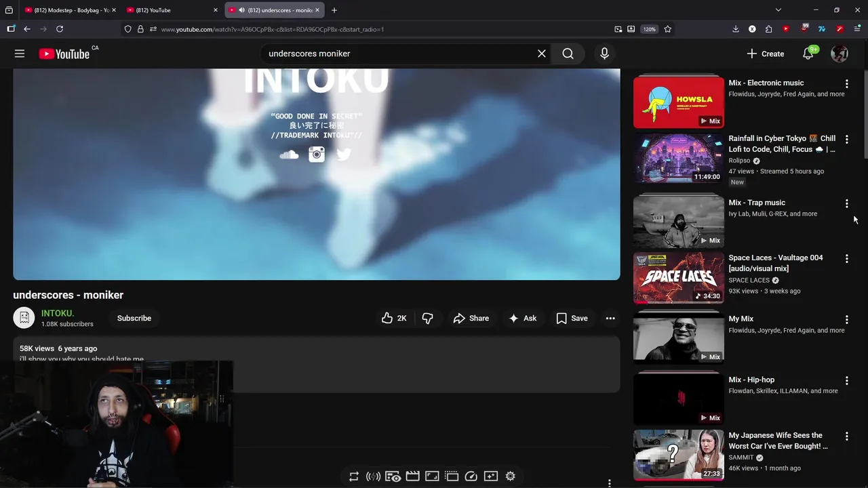Toggle video filters sparkle button
Viewport: 868px width, 488px height.
point(491,476)
